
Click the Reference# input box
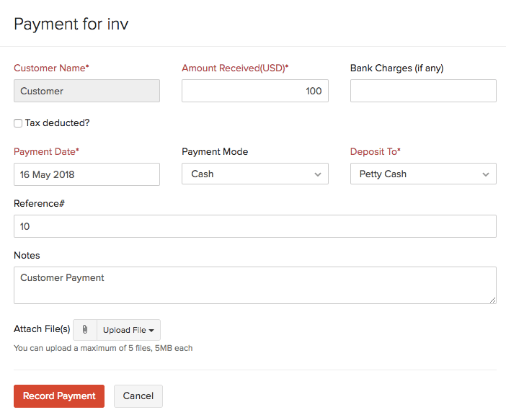(255, 226)
